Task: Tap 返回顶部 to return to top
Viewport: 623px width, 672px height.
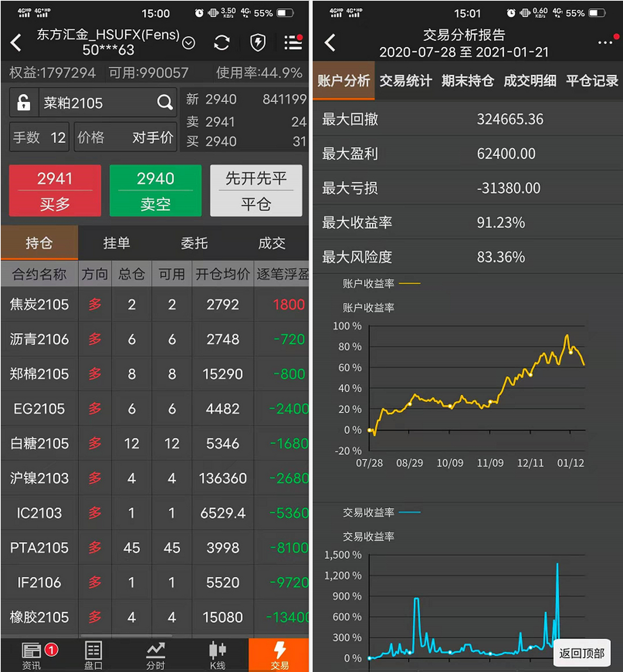Action: (582, 653)
